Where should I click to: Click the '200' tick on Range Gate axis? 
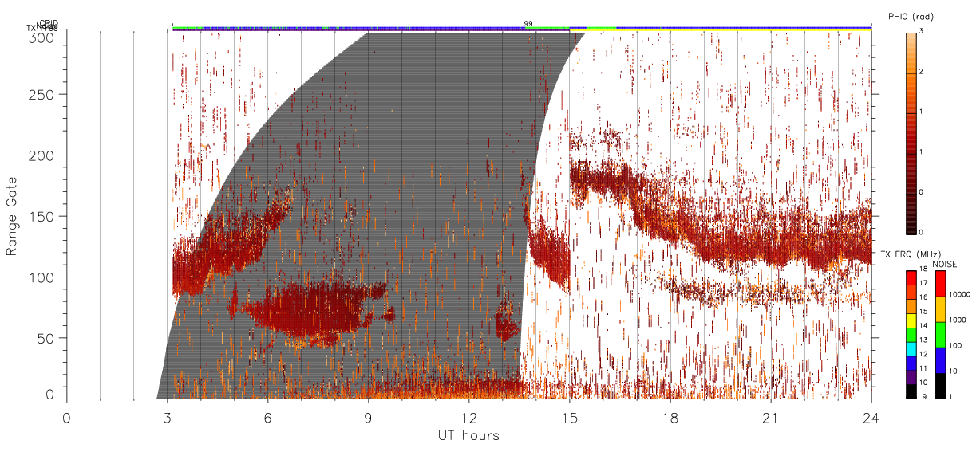43,155
